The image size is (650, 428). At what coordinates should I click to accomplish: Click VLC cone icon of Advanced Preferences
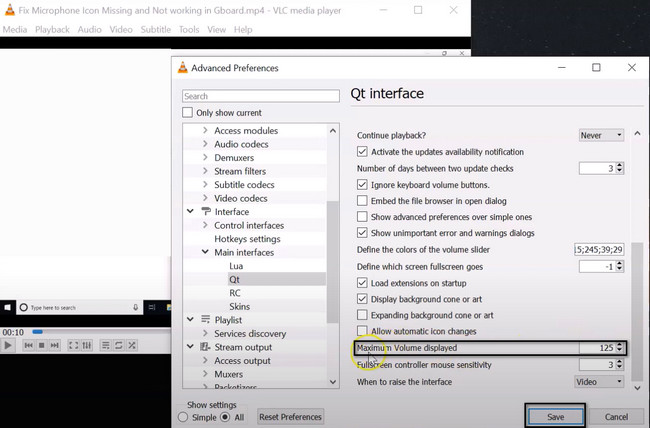coord(182,68)
